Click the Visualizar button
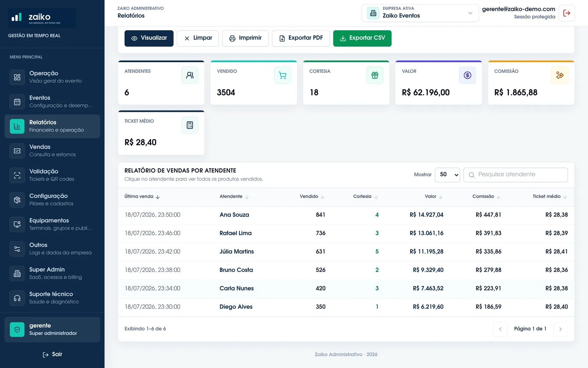 (149, 38)
